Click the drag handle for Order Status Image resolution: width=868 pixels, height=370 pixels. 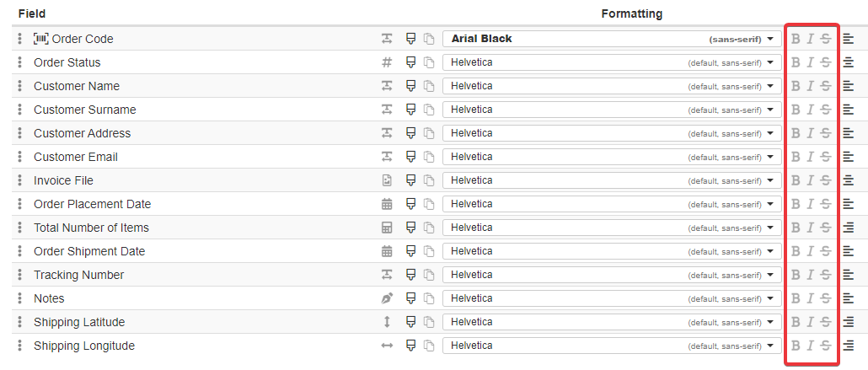coord(20,62)
